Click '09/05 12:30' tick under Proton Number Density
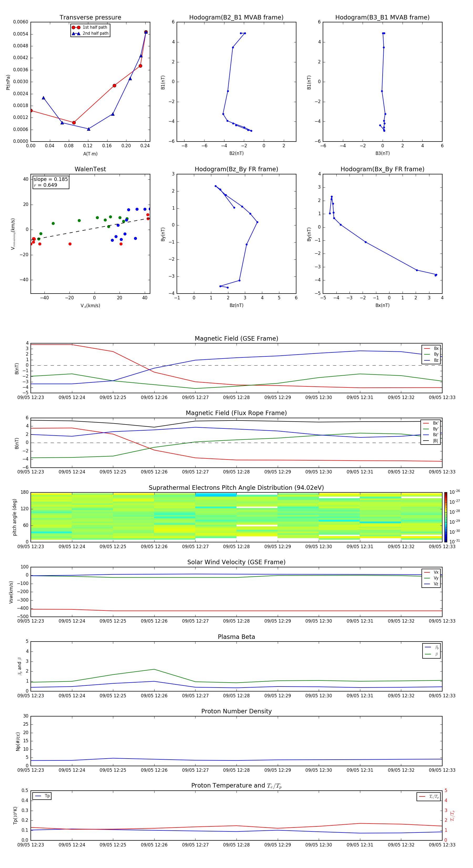The height and width of the screenshot is (868, 473). click(318, 770)
